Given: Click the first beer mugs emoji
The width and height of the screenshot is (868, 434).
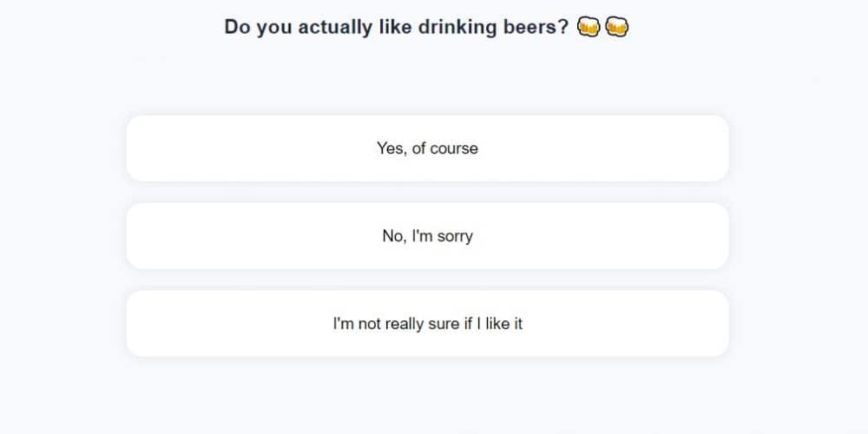Looking at the screenshot, I should (588, 28).
